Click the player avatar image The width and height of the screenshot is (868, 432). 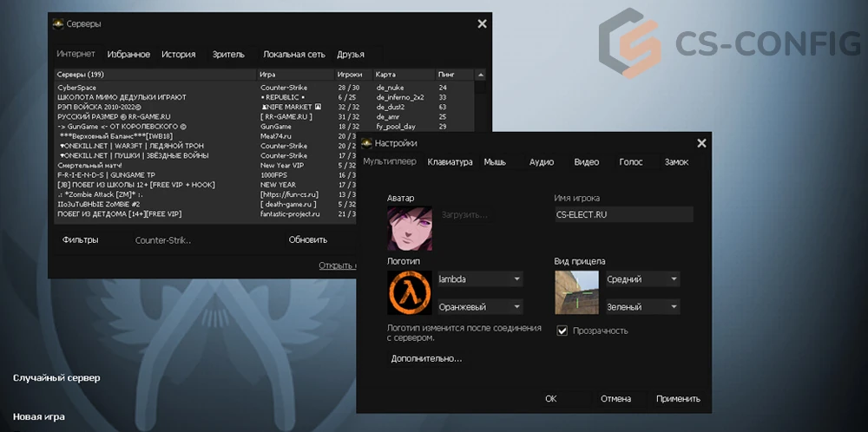[x=410, y=229]
